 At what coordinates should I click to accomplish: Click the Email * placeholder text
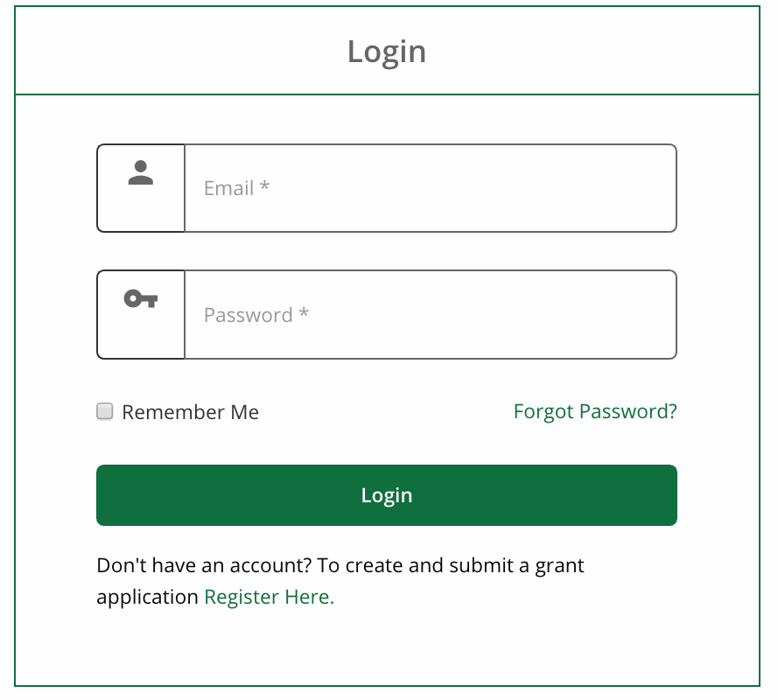(236, 188)
